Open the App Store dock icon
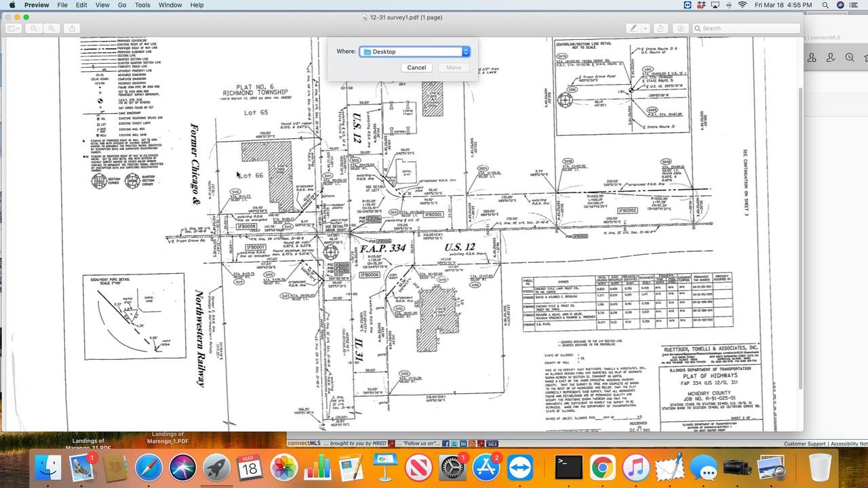Image resolution: width=868 pixels, height=488 pixels. pos(486,468)
